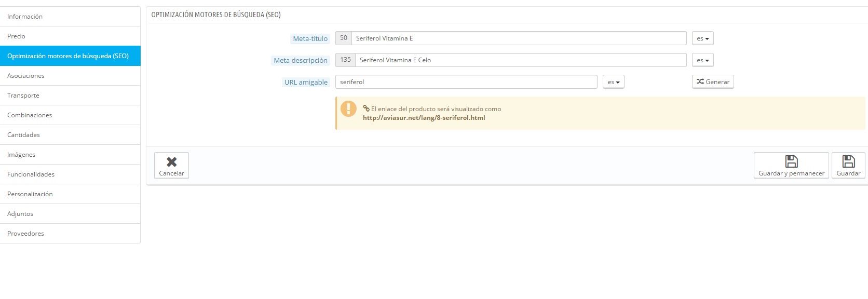This screenshot has width=868, height=299.
Task: Open the Proveedores tab
Action: [70, 234]
